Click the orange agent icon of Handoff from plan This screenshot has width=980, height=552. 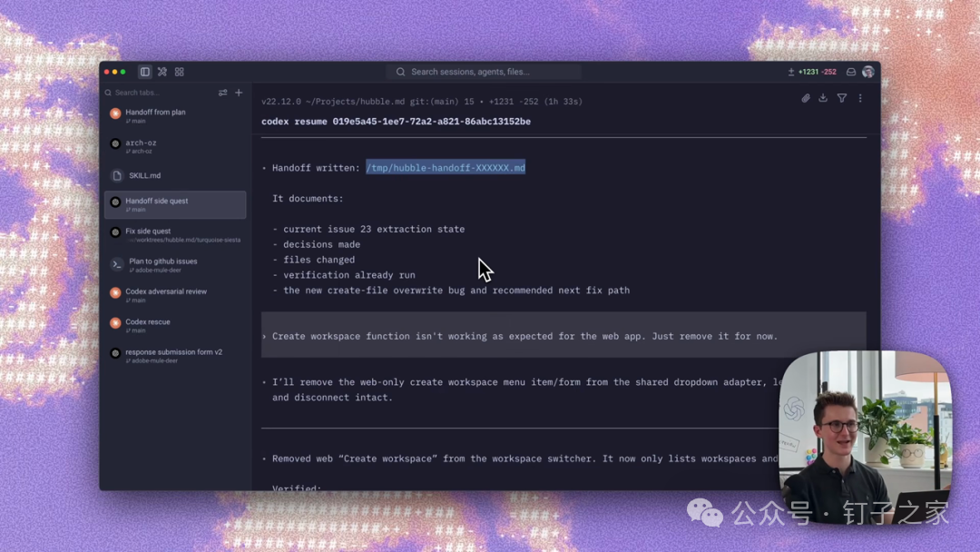[115, 113]
